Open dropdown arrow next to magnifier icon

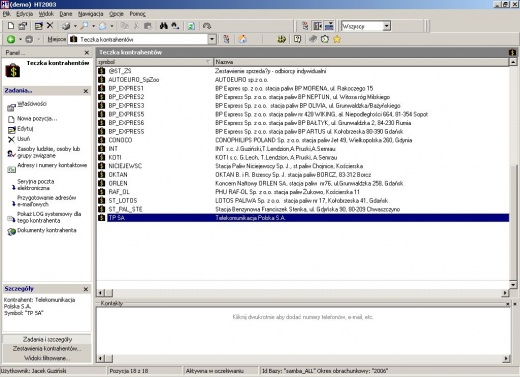pyautogui.click(x=93, y=26)
